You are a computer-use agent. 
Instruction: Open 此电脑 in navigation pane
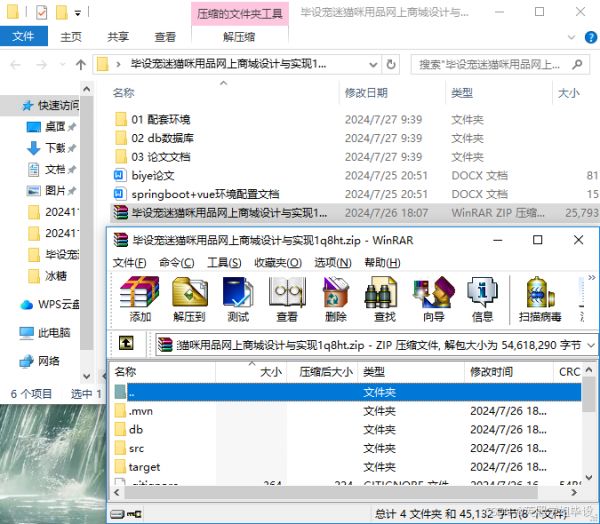[45, 332]
